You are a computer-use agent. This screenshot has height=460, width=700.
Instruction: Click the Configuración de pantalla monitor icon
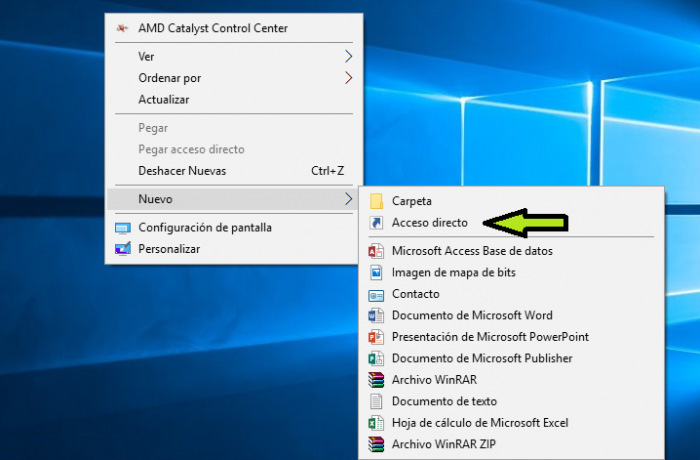[x=123, y=228]
